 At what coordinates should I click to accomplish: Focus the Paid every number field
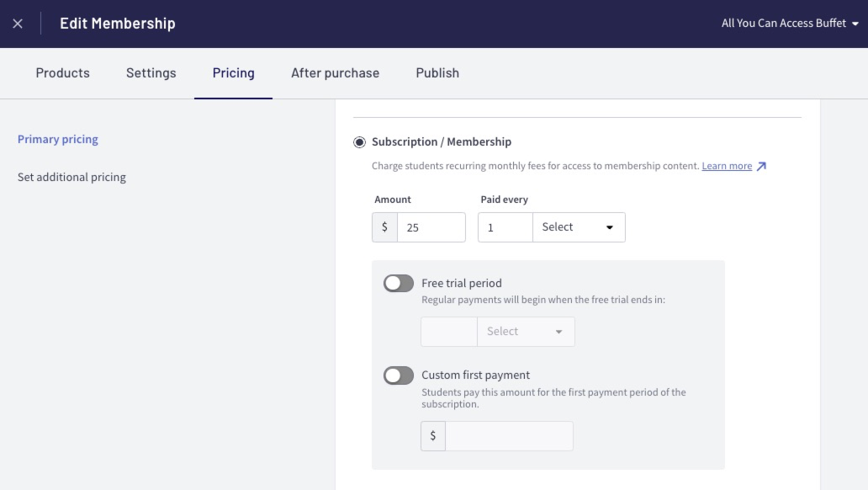505,227
